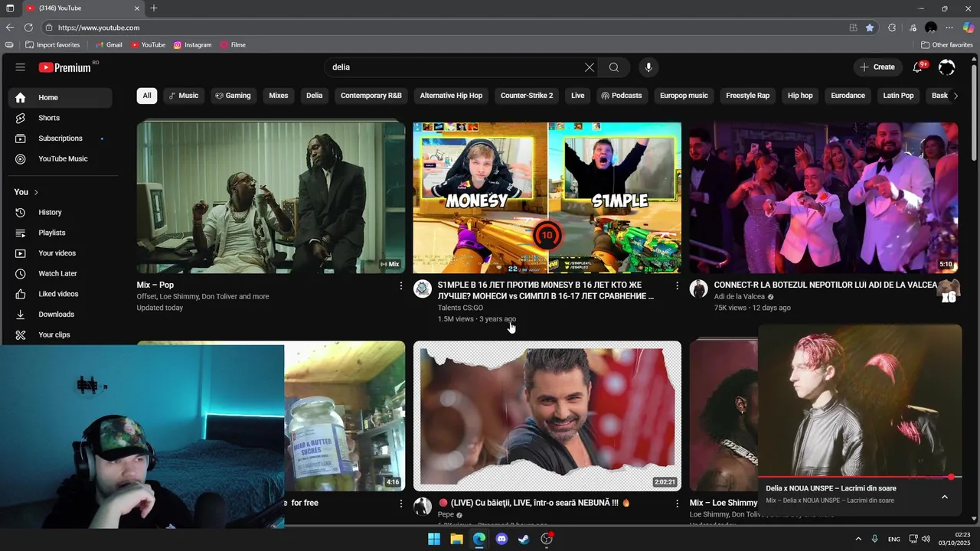Open the Talents CS:GO channel link
The image size is (980, 551).
tap(460, 308)
